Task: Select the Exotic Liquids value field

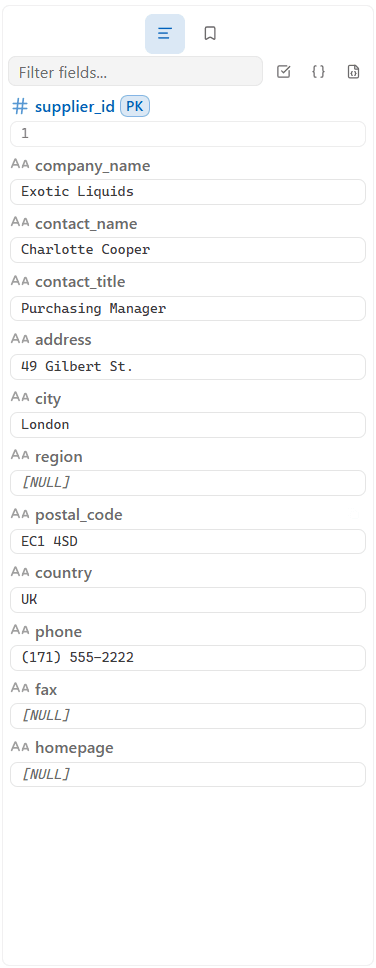Action: click(188, 192)
